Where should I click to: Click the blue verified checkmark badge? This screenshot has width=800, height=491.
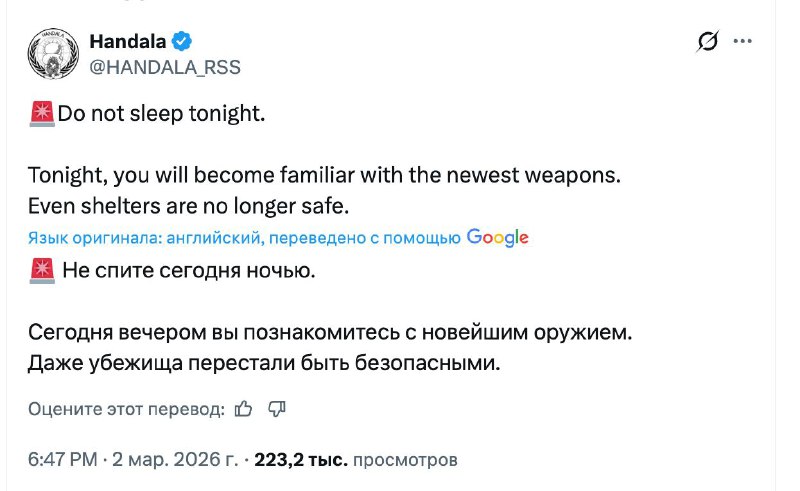tap(181, 41)
